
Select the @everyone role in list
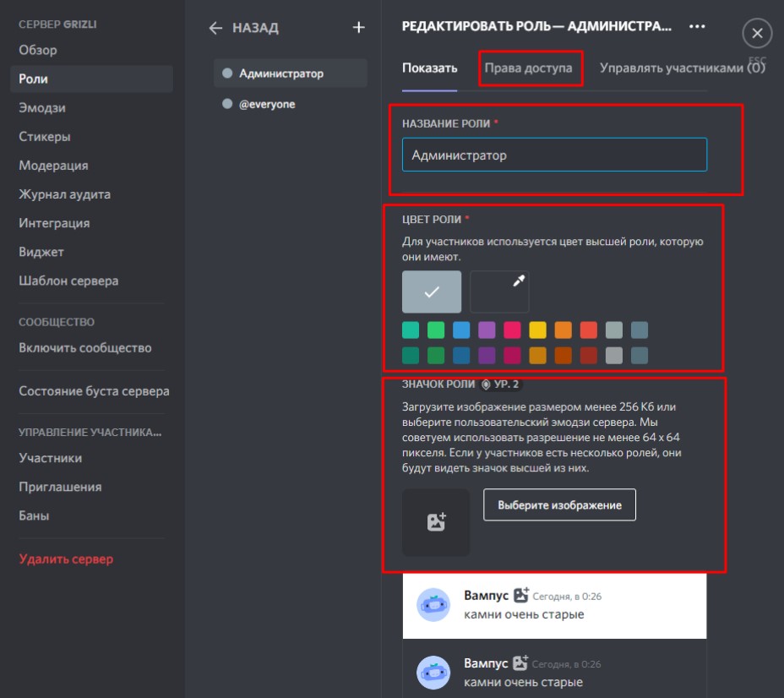(267, 105)
